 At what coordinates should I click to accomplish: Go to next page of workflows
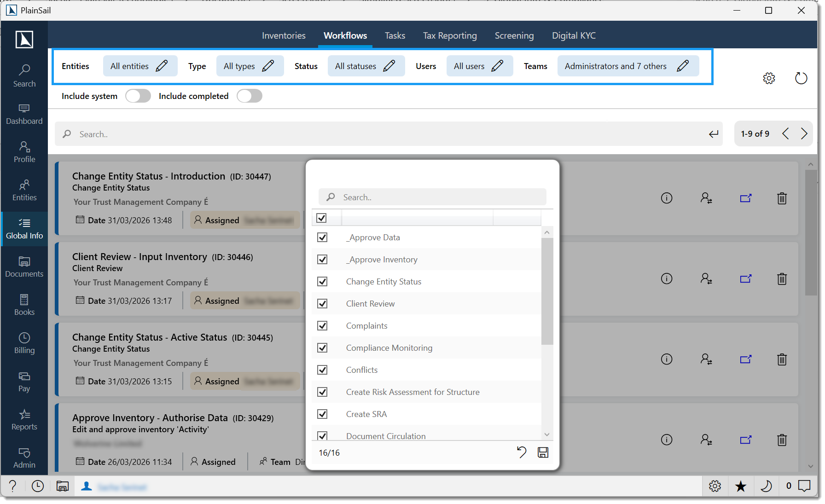click(x=804, y=133)
